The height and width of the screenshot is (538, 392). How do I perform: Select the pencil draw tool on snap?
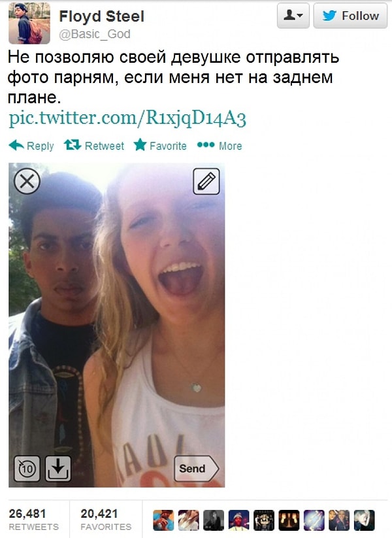click(206, 181)
